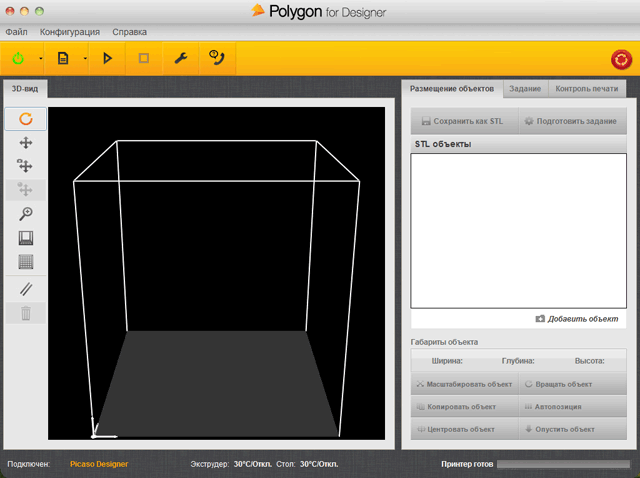Click Вращать объект button
This screenshot has width=640, height=478.
(x=573, y=384)
